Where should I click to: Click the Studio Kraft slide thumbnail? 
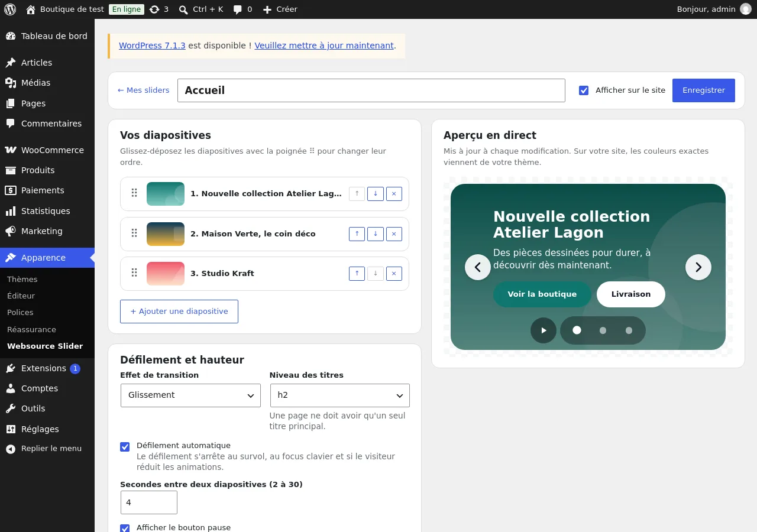coord(166,274)
